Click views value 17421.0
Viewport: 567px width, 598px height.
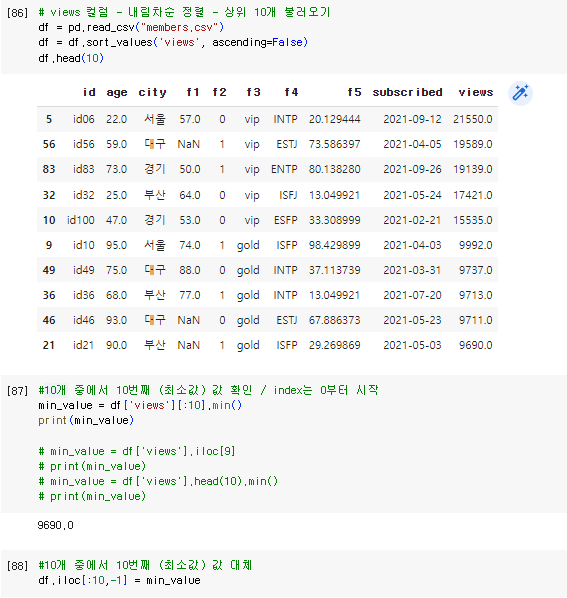point(472,195)
